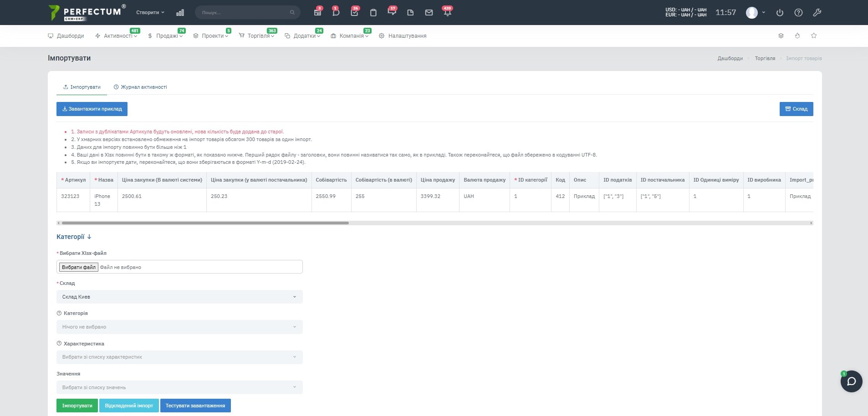Click the clipboard icon in top bar
Viewport: 868px width, 416px height.
click(373, 13)
